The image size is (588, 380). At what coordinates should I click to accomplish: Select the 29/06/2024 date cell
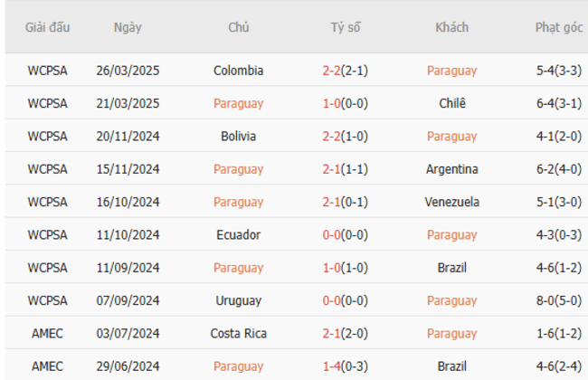click(x=128, y=366)
